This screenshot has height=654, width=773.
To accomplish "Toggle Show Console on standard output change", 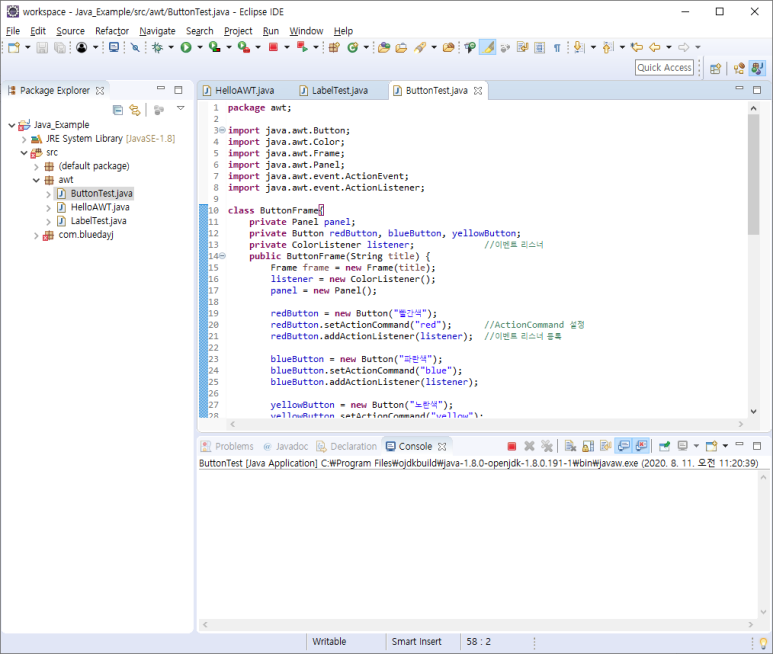I will tap(624, 447).
